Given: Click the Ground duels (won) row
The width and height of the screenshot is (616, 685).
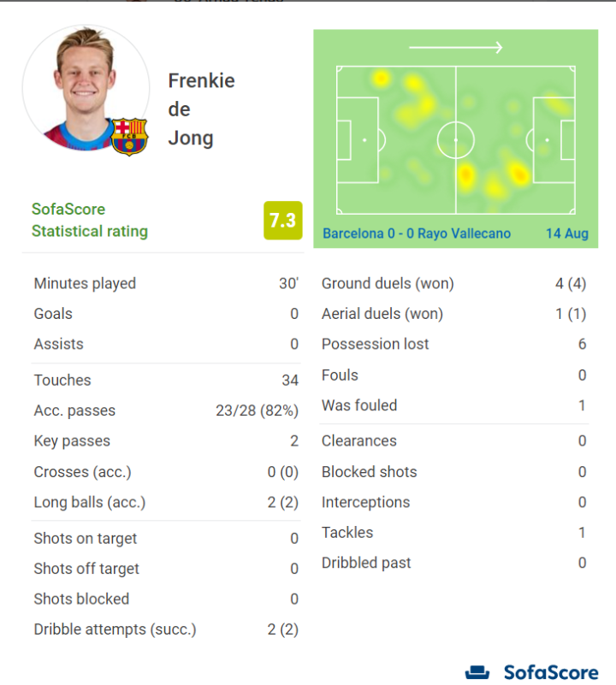Looking at the screenshot, I should point(453,284).
